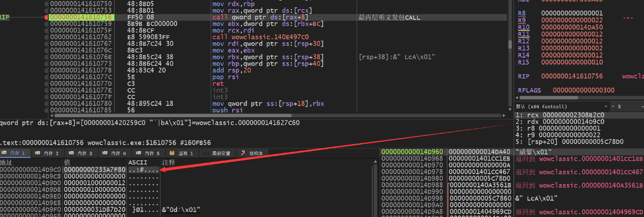Click the opcode bytes E8 599083FF

tap(148, 37)
